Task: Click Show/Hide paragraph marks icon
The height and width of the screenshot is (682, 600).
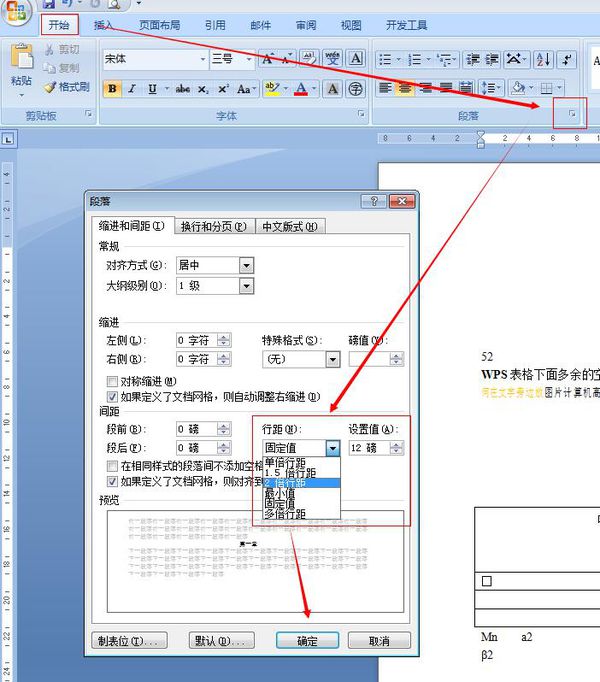Action: 567,59
